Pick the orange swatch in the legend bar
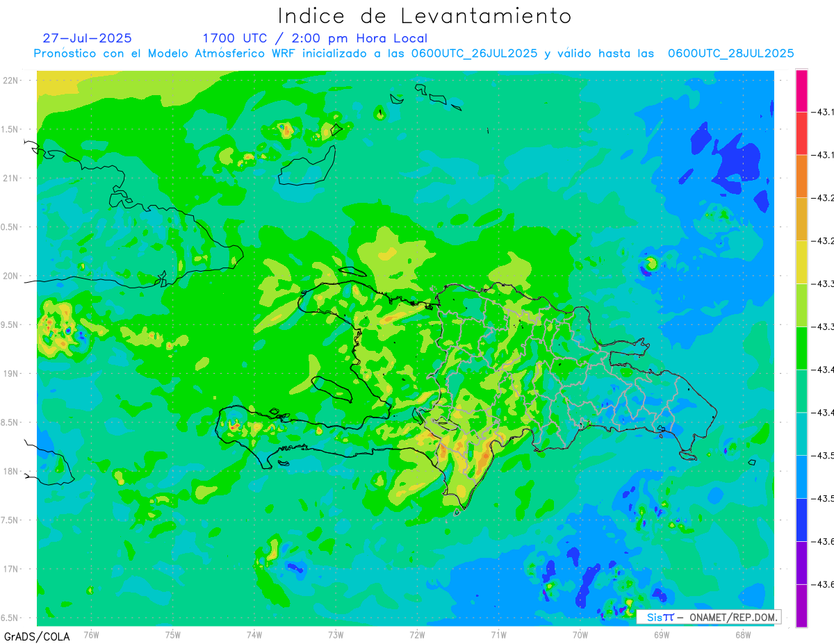 [801, 176]
